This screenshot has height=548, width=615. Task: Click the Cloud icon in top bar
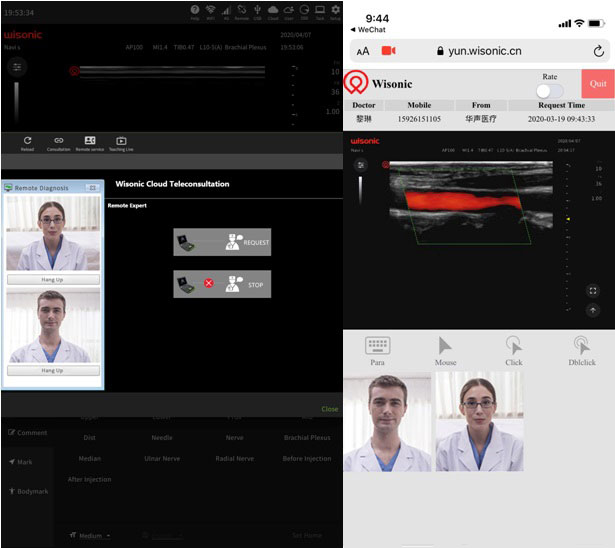click(272, 11)
